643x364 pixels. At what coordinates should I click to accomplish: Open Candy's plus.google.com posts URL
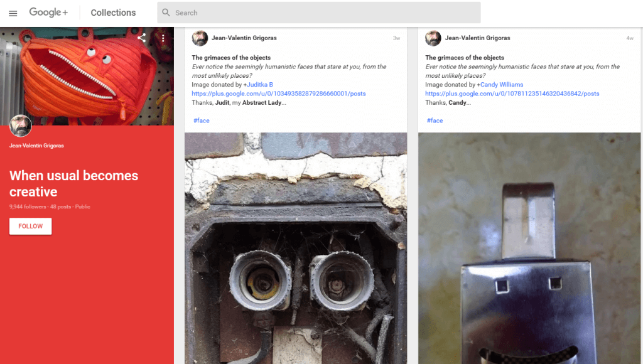coord(512,94)
